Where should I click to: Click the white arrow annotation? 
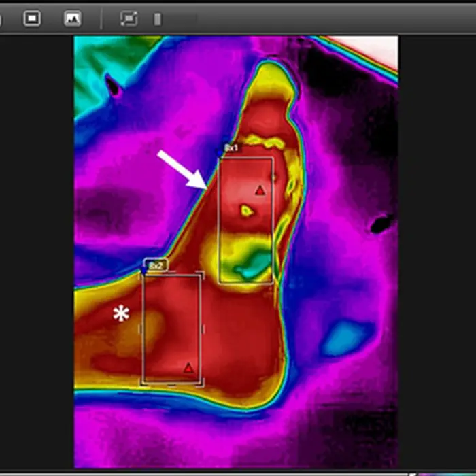coord(182,169)
